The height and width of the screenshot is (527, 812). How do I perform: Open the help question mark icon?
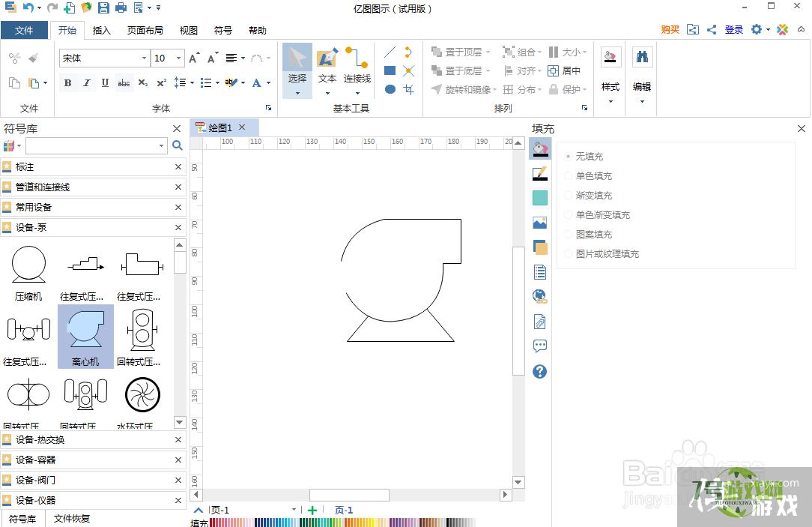[x=539, y=371]
